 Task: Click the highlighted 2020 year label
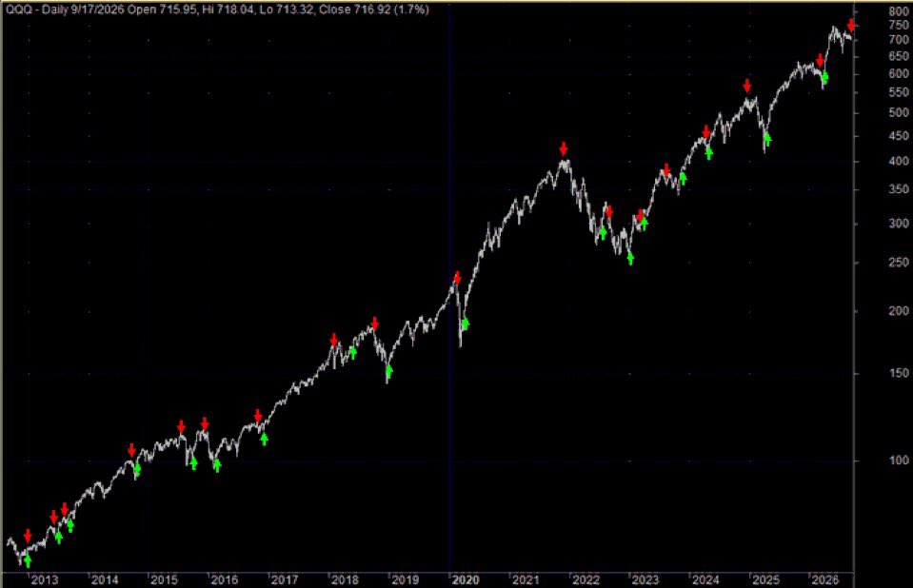click(x=466, y=579)
